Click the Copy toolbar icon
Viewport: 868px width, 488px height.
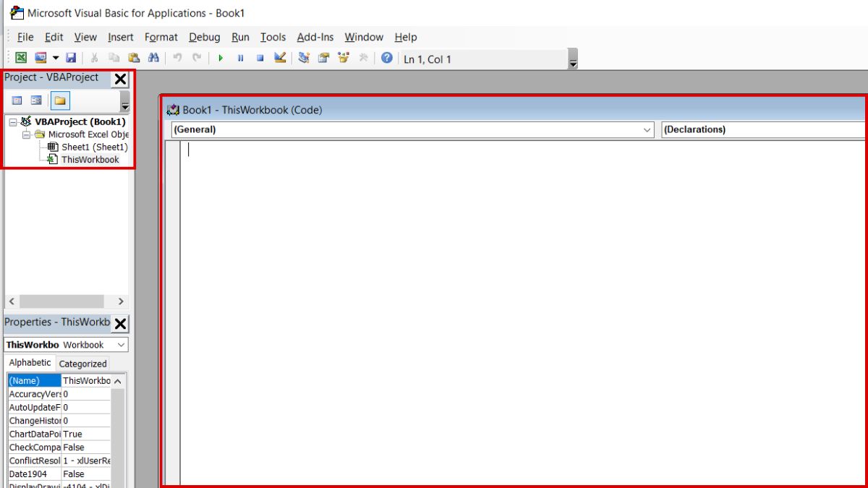114,59
